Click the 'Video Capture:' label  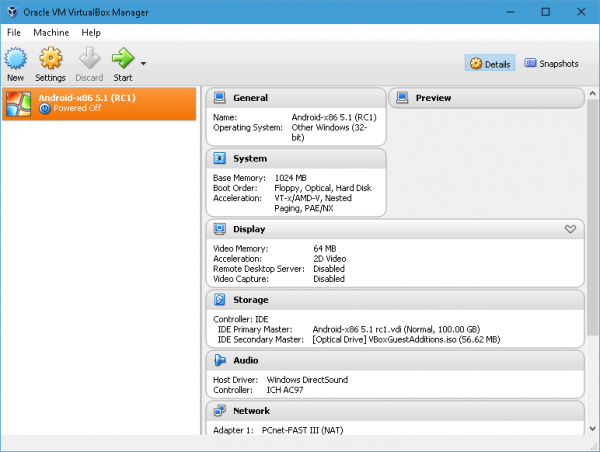(x=241, y=279)
